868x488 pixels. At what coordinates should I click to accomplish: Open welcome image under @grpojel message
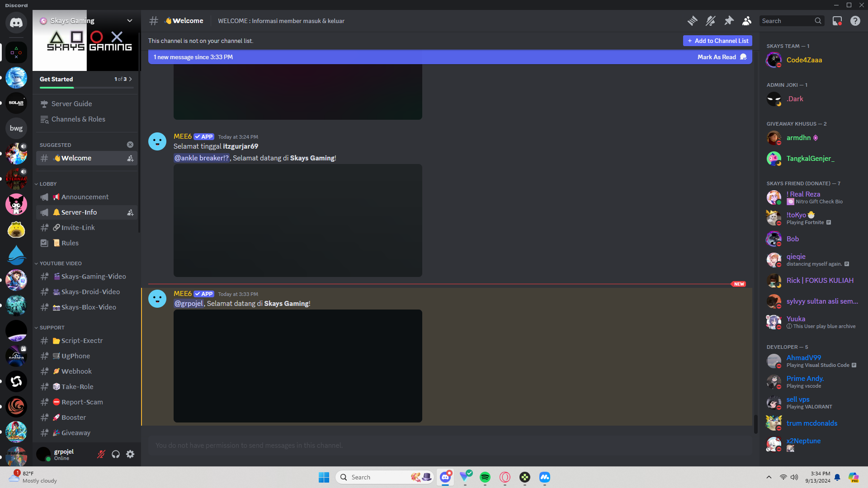[x=298, y=366]
